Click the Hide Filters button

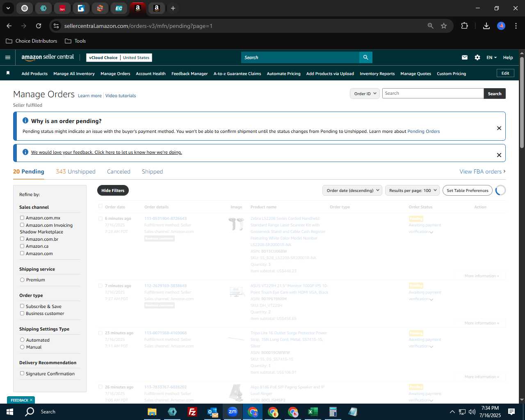coord(113,190)
